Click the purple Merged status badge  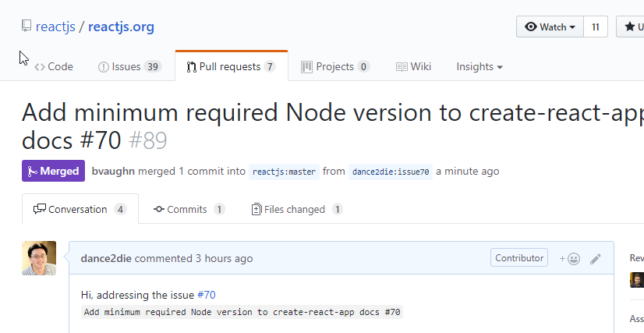click(53, 171)
